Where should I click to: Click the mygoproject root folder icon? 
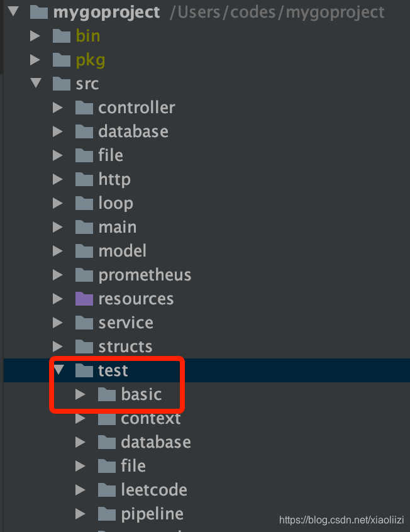(39, 12)
